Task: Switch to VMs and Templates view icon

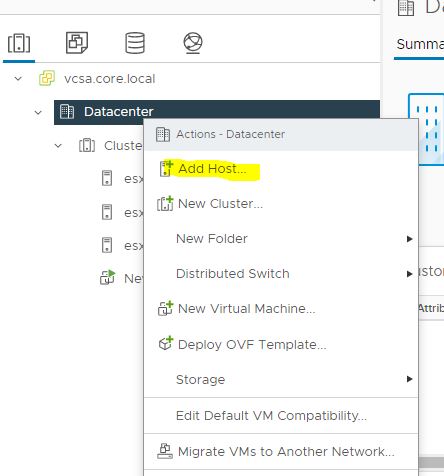Action: click(77, 43)
